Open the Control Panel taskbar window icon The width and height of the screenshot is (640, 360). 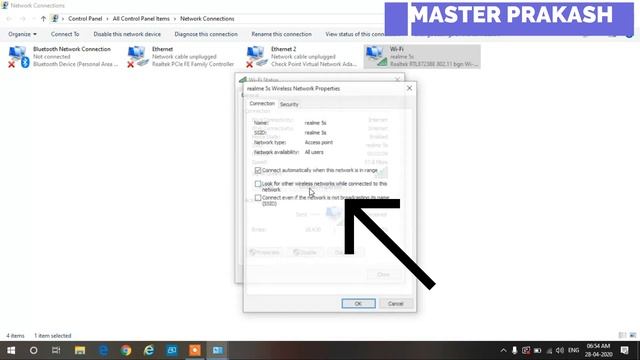[218, 350]
